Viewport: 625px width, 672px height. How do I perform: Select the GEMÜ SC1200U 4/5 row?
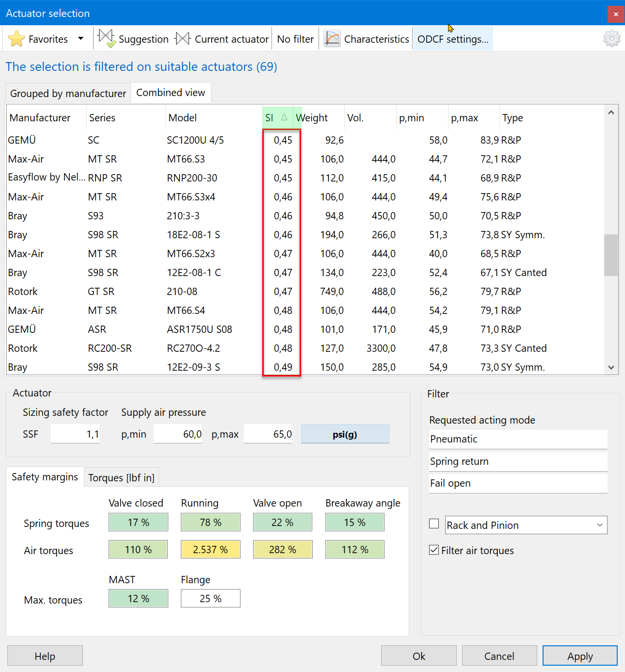(305, 140)
